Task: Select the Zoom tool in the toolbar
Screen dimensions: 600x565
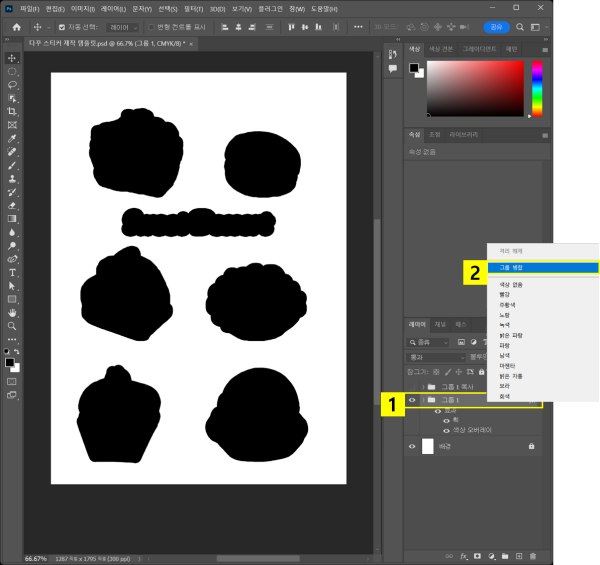Action: [12, 326]
